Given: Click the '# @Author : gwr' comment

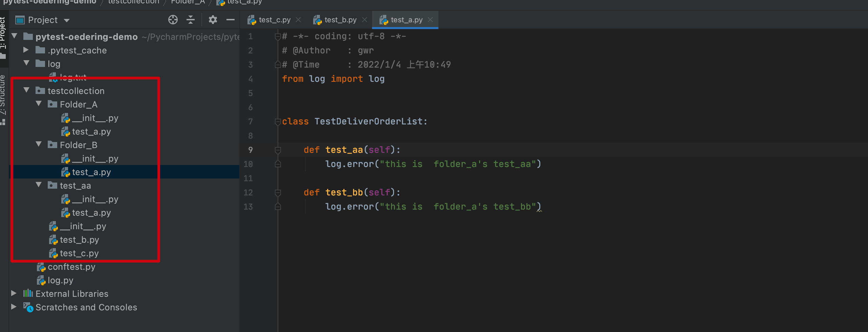Looking at the screenshot, I should coord(328,50).
